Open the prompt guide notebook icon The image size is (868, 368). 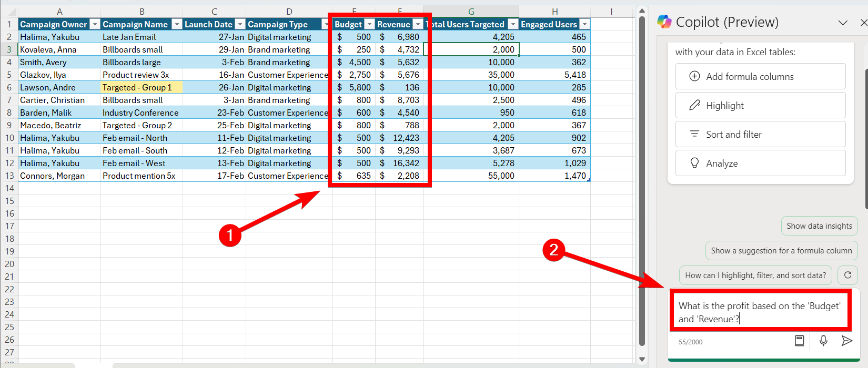click(x=799, y=341)
